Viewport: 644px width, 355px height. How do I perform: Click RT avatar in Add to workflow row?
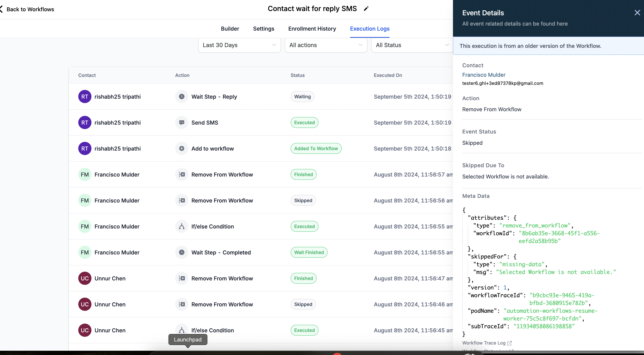pos(85,148)
